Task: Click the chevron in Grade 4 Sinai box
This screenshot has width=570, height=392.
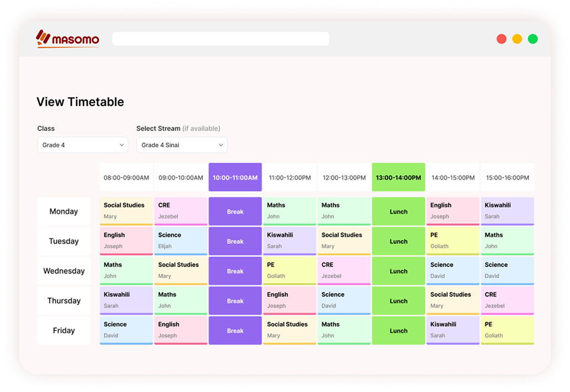Action: pyautogui.click(x=221, y=145)
